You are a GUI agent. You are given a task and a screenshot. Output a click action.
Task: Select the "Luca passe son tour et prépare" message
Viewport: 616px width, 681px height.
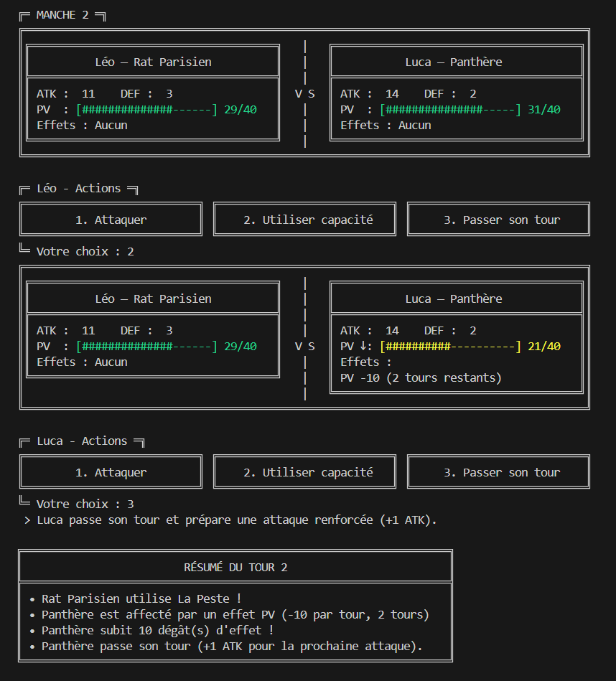point(236,520)
